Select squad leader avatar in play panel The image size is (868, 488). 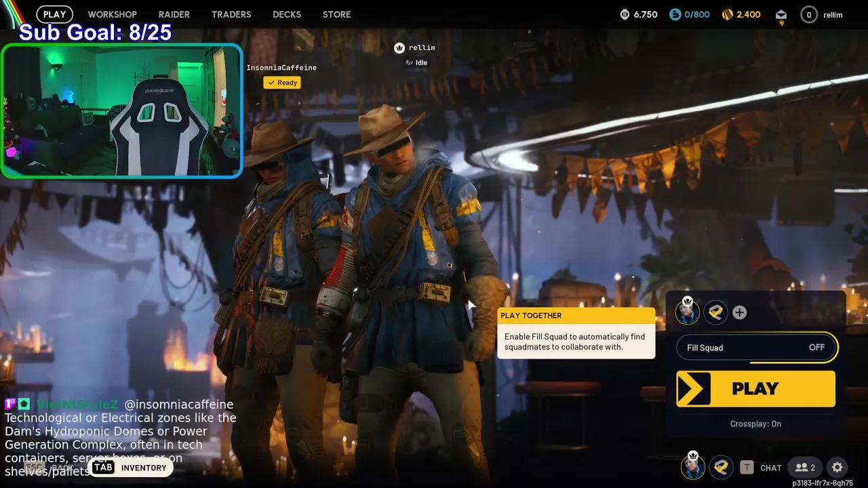coord(688,312)
